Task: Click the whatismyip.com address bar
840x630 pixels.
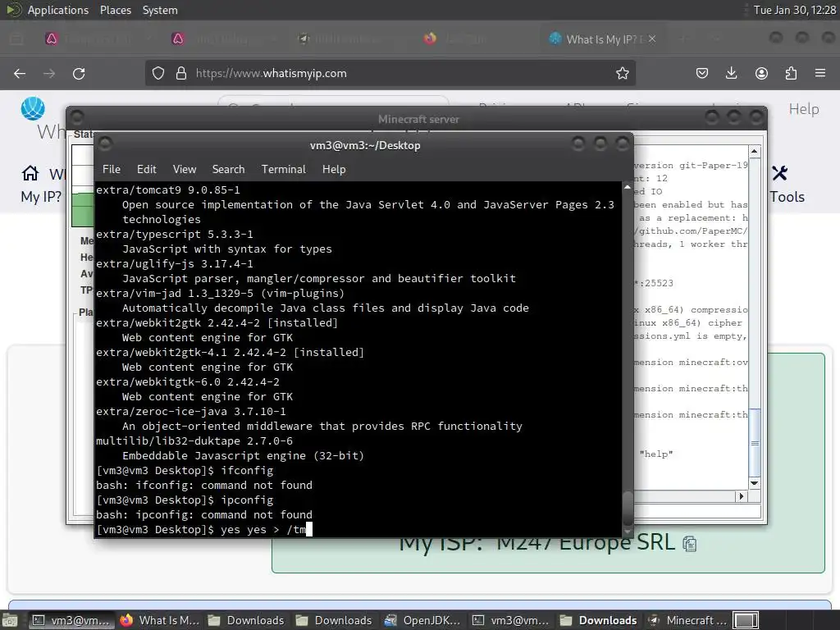Action: tap(390, 73)
